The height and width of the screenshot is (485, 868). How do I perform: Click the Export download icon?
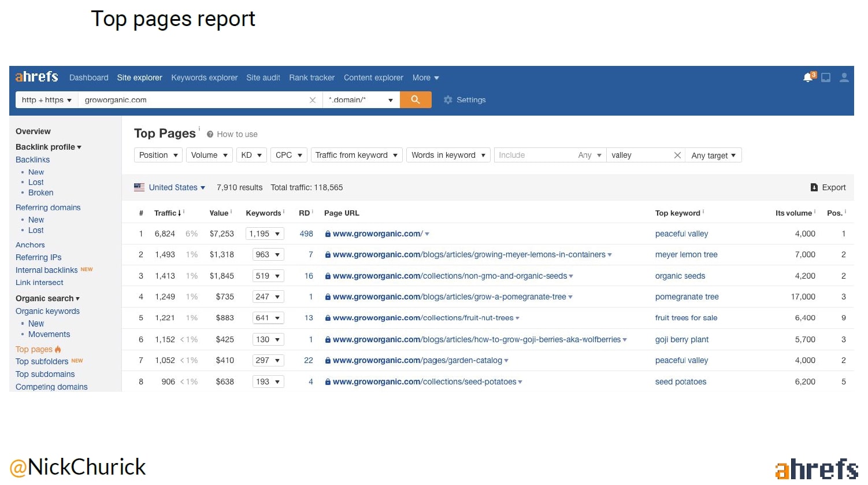(814, 187)
